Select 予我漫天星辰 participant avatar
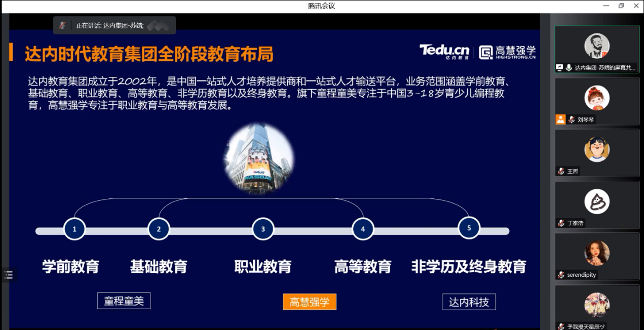The width and height of the screenshot is (644, 330). tap(597, 305)
